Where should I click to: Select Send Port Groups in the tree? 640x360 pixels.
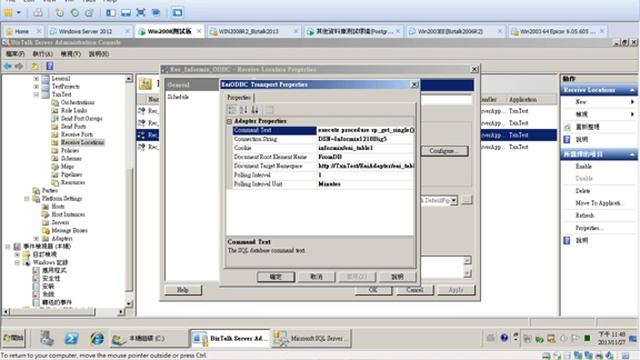coord(81,118)
